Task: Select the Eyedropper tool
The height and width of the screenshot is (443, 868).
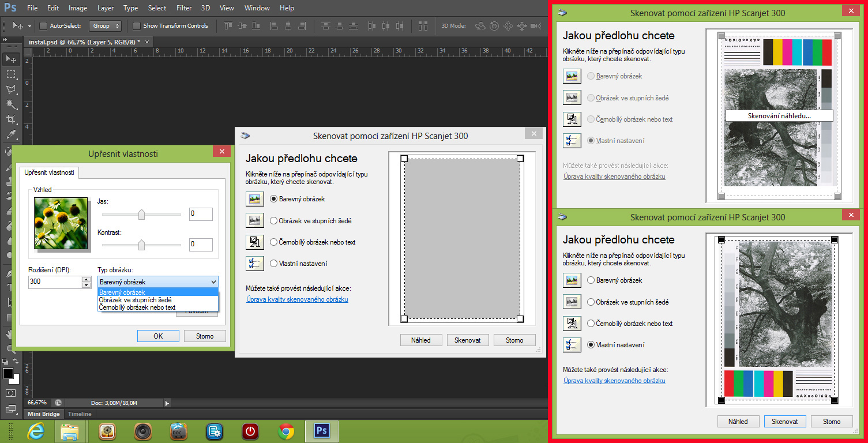Action: click(10, 134)
